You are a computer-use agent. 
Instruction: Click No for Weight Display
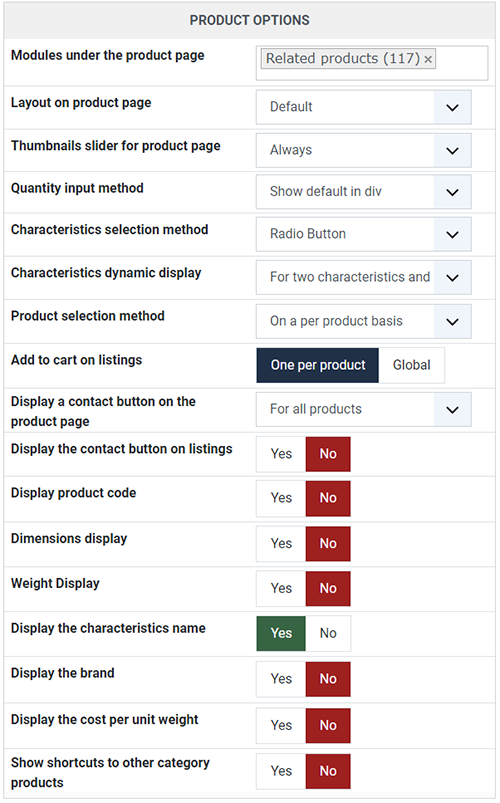tap(328, 588)
